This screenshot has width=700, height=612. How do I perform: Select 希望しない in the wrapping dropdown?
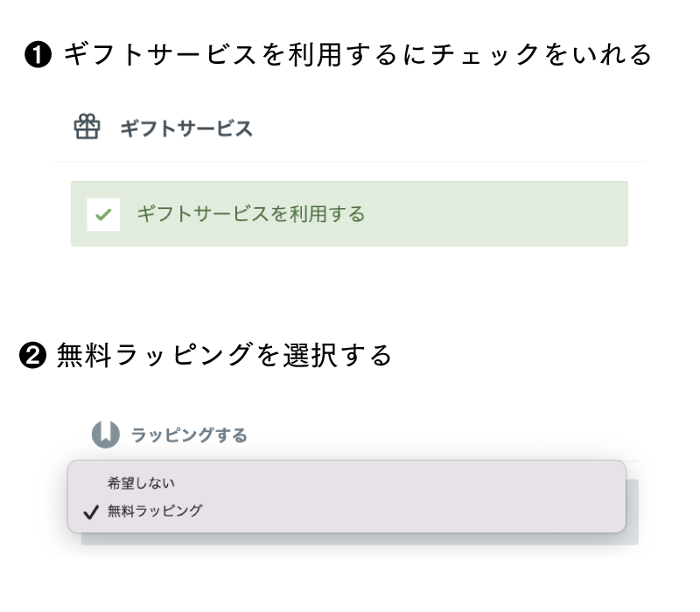click(x=141, y=483)
